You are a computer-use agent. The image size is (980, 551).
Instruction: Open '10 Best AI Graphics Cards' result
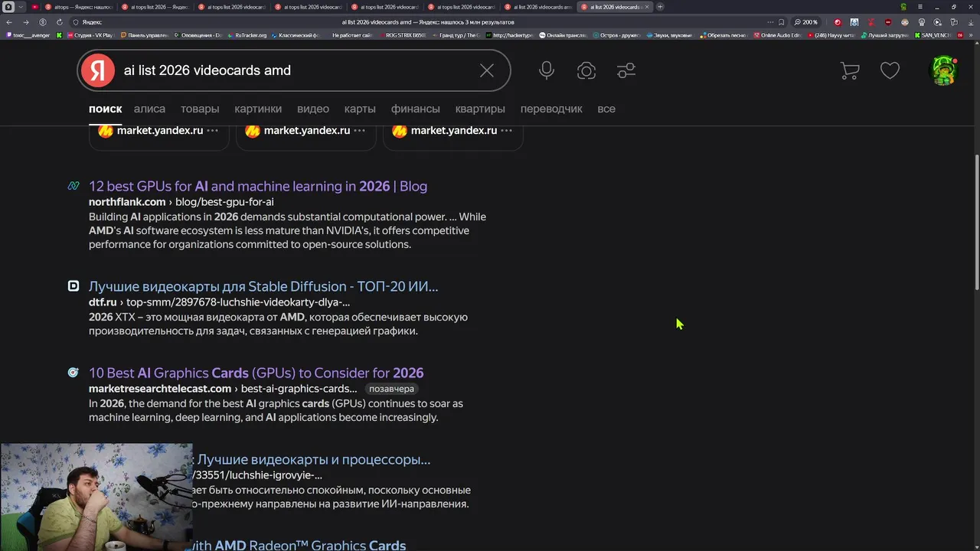click(x=256, y=373)
